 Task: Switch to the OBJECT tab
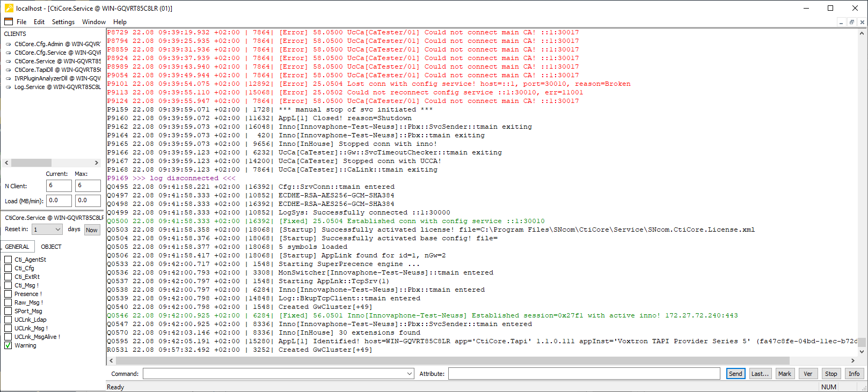pyautogui.click(x=51, y=247)
